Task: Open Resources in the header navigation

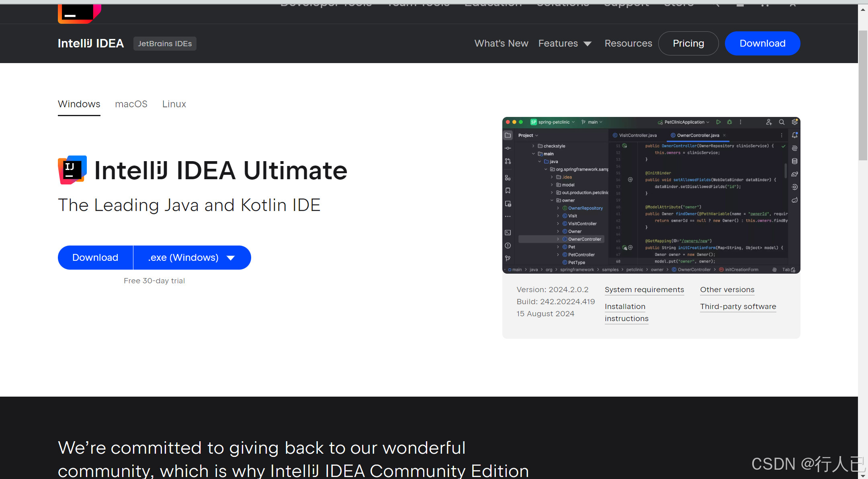Action: click(x=628, y=43)
